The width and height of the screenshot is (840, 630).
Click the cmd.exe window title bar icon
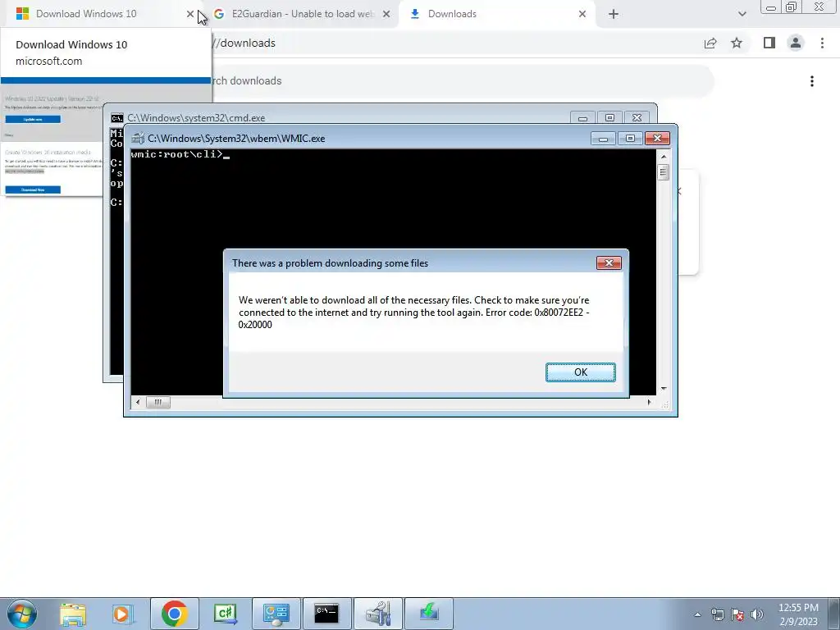[116, 118]
